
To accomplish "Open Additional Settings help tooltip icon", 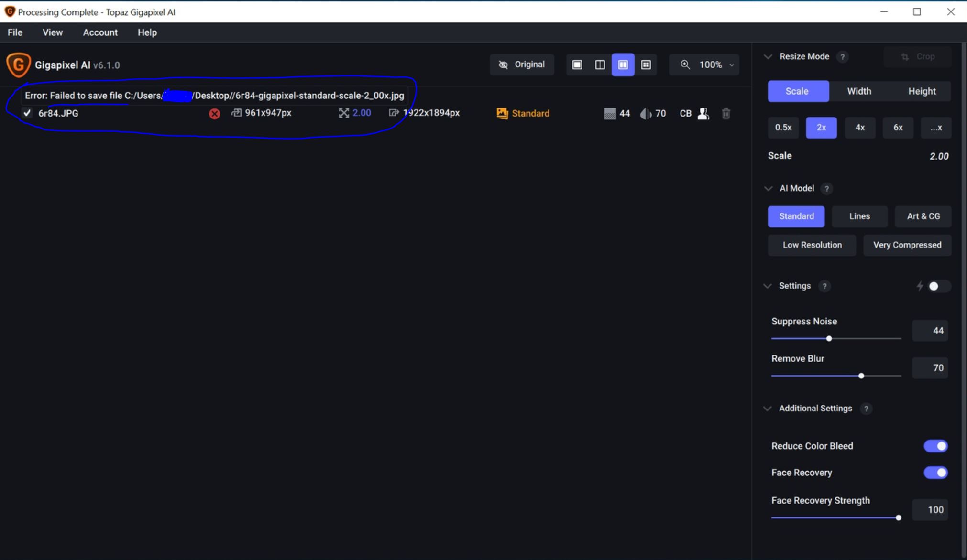I will (866, 409).
